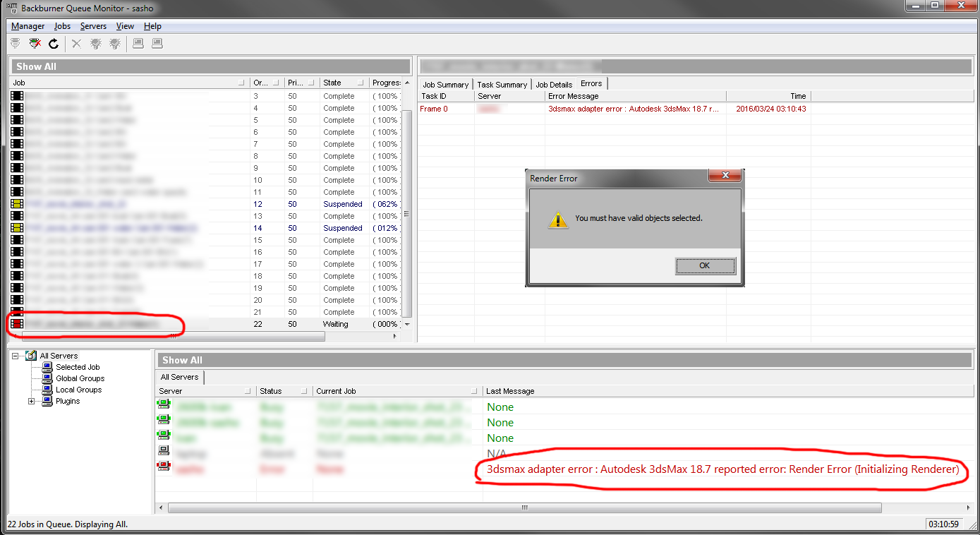Open the Help menu
Image resolution: width=980 pixels, height=535 pixels.
152,26
